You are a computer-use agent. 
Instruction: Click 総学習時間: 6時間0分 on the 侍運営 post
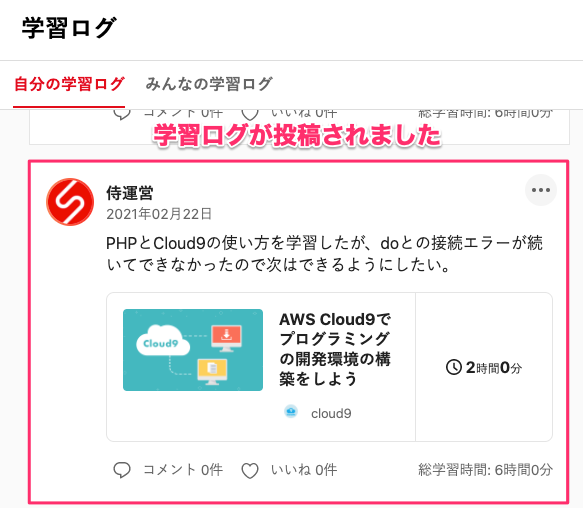[x=485, y=470]
